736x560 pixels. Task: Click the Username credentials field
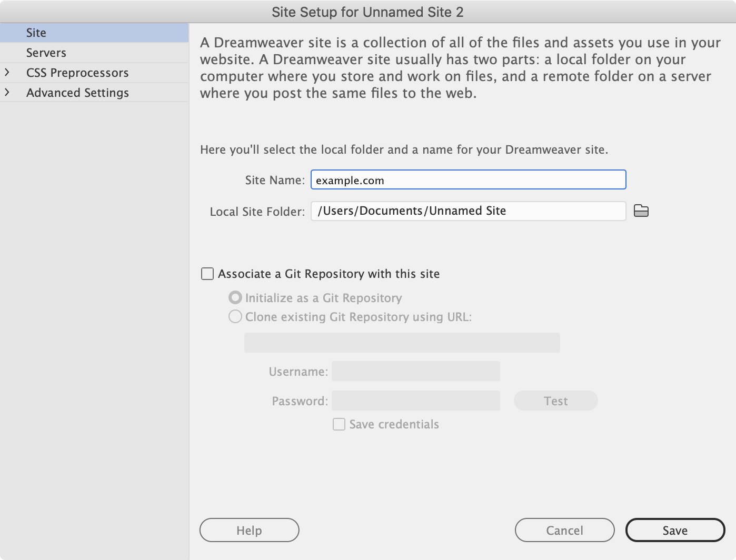415,371
